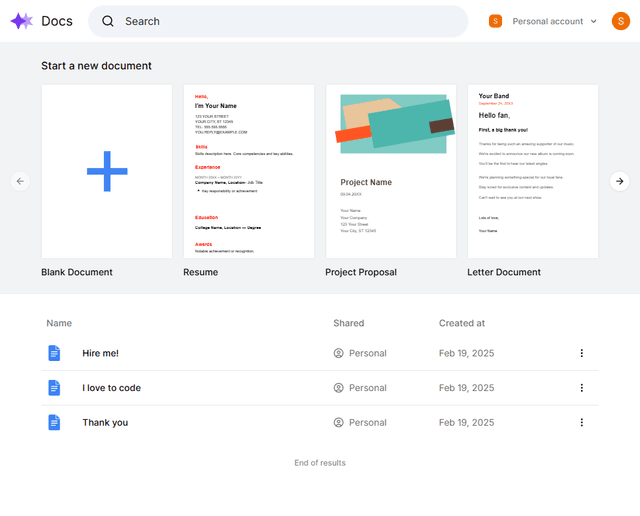Screen dimensions: 640x516
Task: Click document icon beside Thank you
Action: [x=54, y=422]
